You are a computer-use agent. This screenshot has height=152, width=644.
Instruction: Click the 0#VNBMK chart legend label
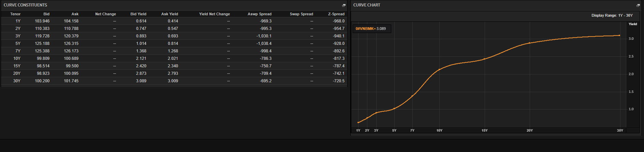click(x=370, y=29)
